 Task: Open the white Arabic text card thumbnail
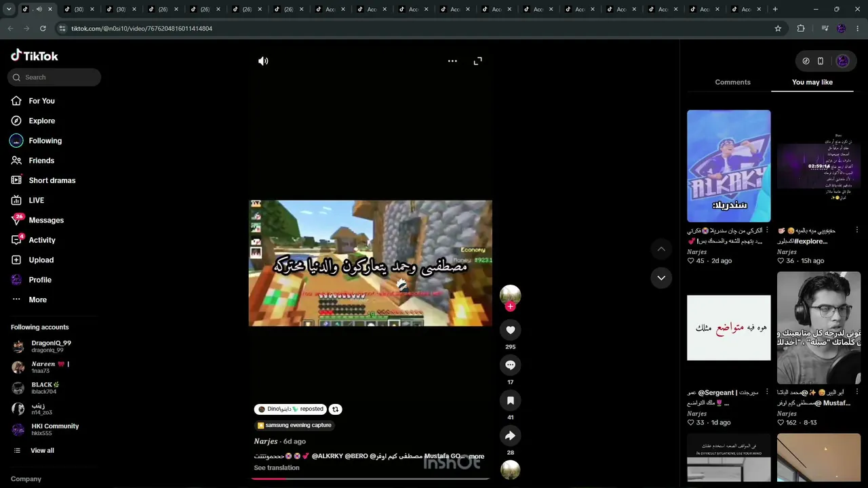[728, 328]
